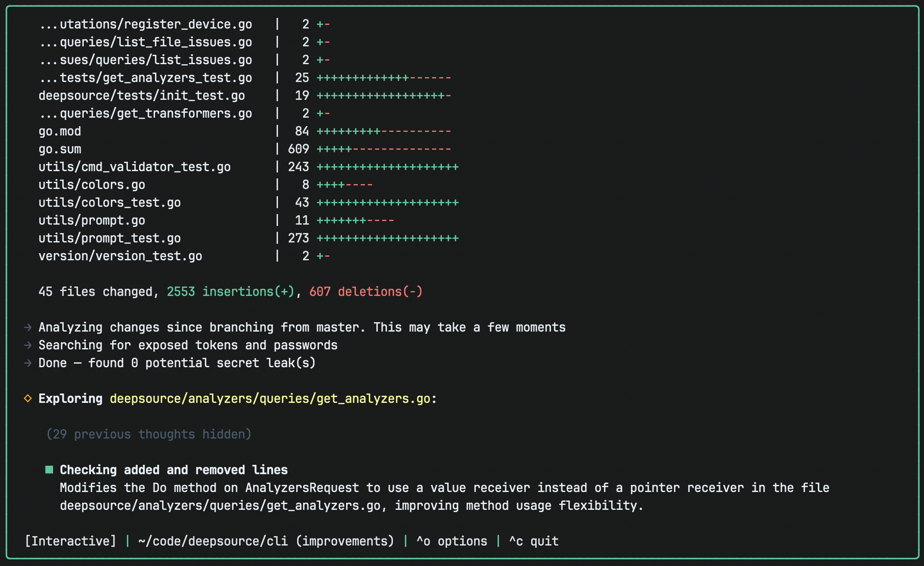The height and width of the screenshot is (566, 924).
Task: Select utils/cmd_validator_test.go in diffstat
Action: 135,167
